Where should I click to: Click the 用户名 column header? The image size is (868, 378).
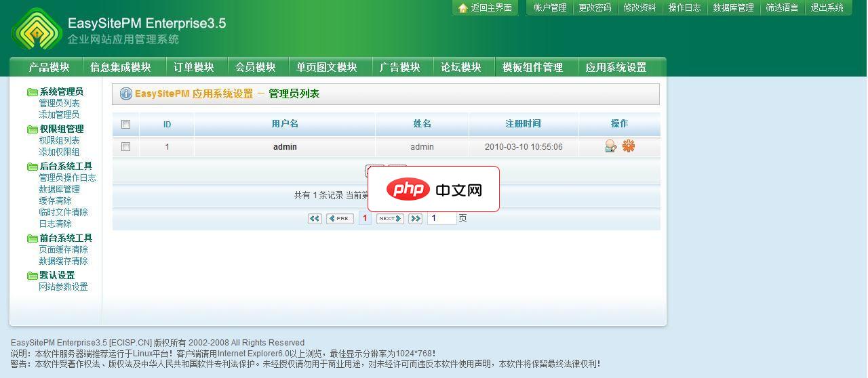point(285,124)
